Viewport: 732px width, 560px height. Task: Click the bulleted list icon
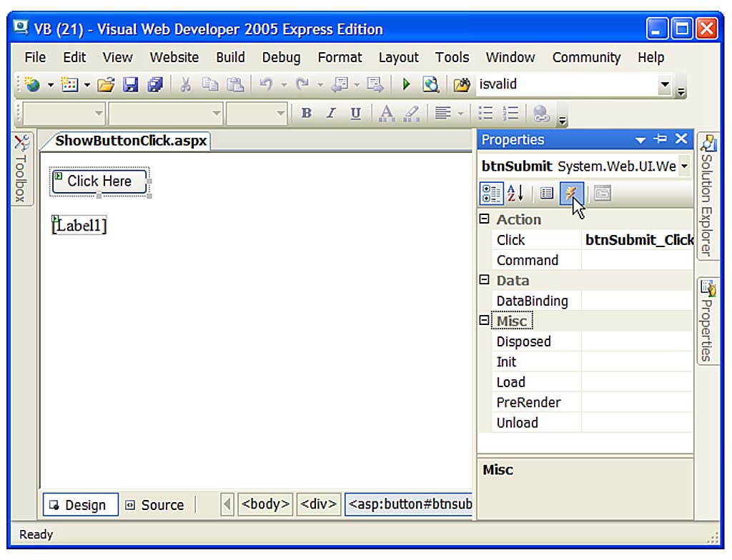485,113
